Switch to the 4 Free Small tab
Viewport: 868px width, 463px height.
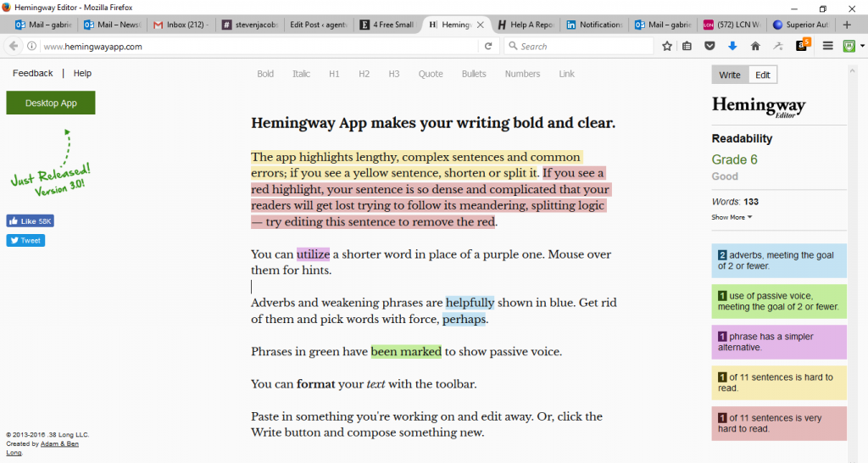387,25
